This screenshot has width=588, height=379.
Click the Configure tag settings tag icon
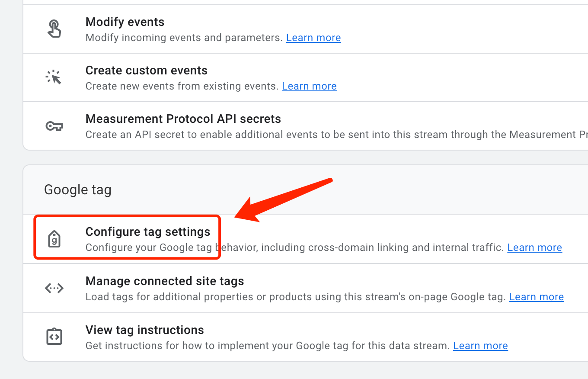[x=54, y=239]
